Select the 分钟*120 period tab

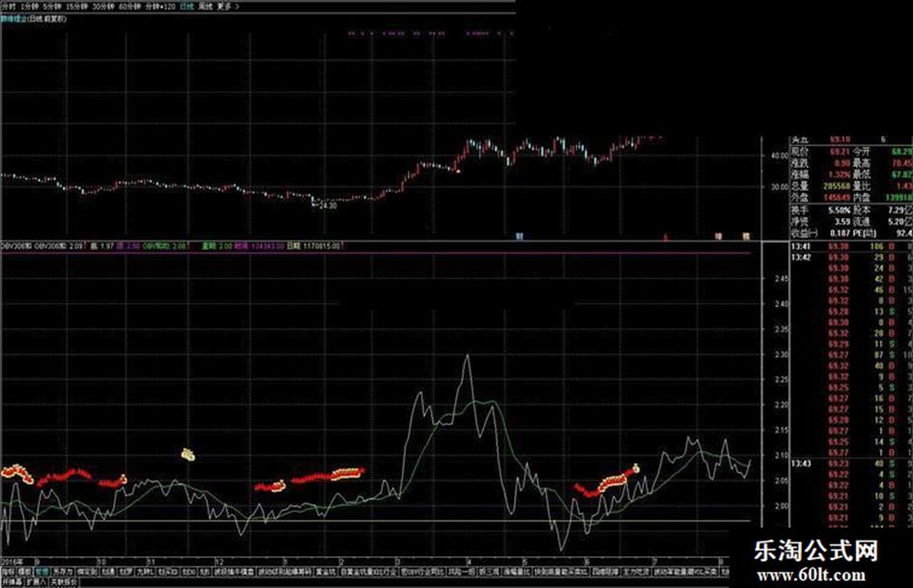160,7
